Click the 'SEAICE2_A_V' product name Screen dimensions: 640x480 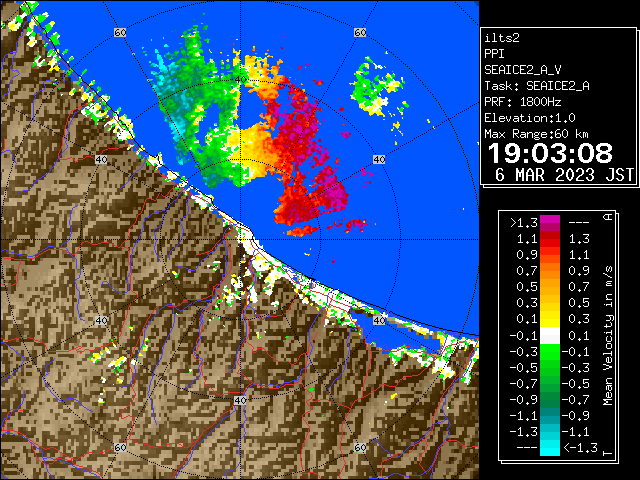(x=523, y=70)
